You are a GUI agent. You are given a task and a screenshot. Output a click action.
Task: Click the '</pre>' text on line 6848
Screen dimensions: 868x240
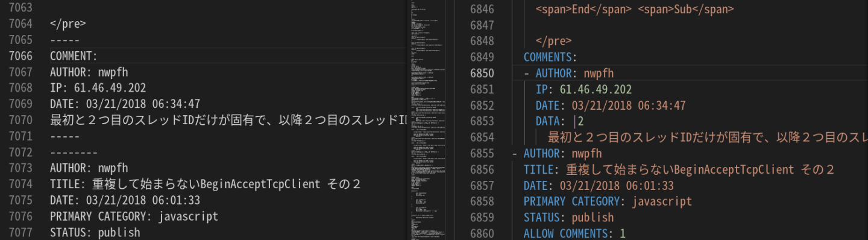[553, 41]
